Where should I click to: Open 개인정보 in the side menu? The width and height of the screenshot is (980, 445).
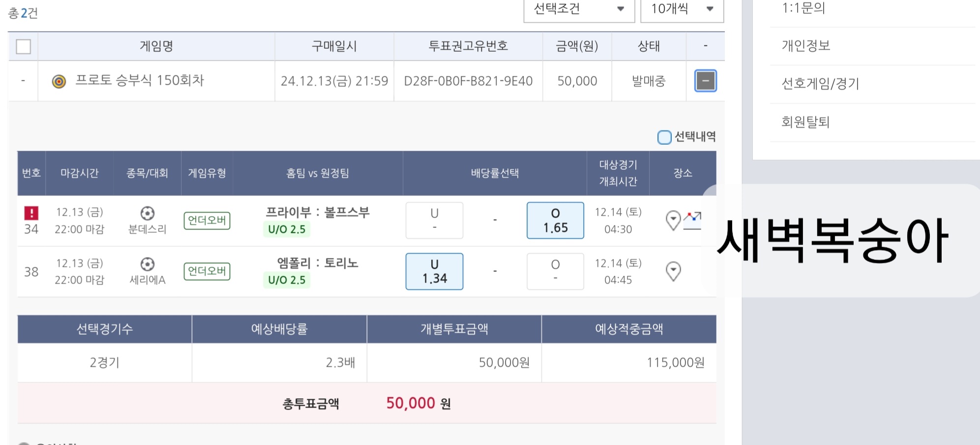[805, 46]
